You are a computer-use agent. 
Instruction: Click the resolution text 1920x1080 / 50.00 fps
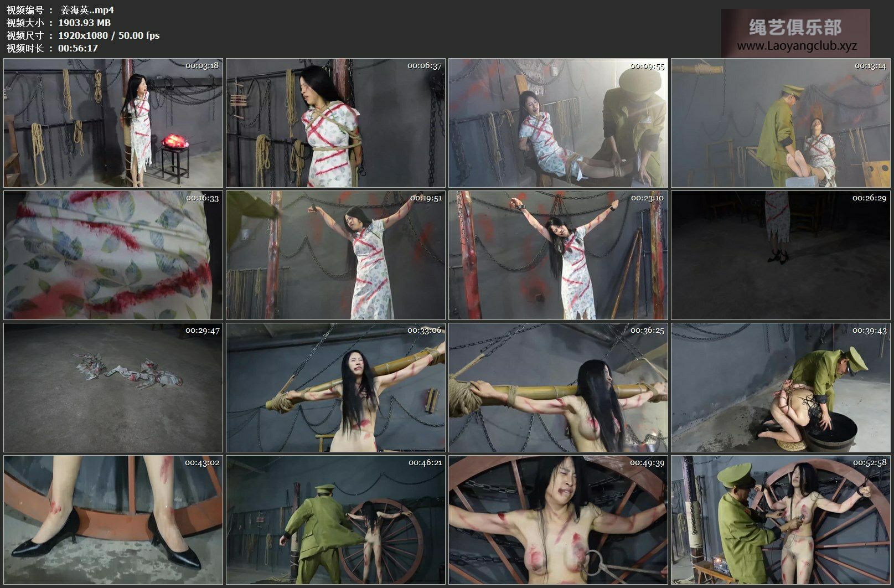[108, 35]
